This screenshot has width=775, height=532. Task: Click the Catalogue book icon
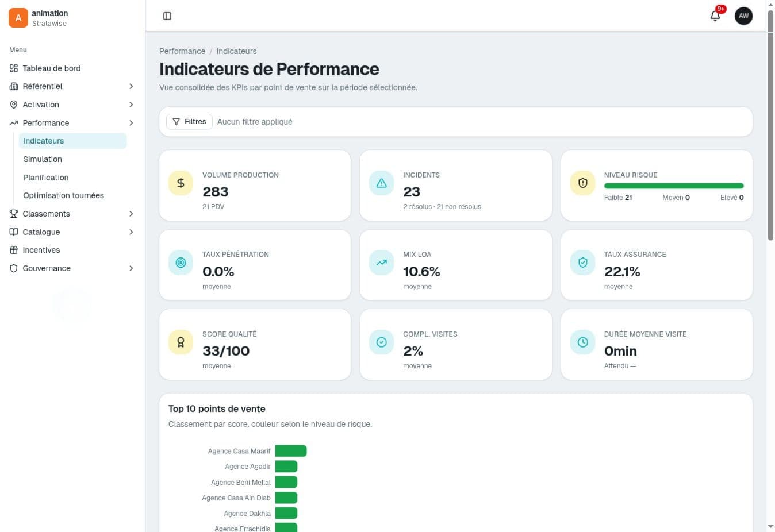(x=14, y=232)
